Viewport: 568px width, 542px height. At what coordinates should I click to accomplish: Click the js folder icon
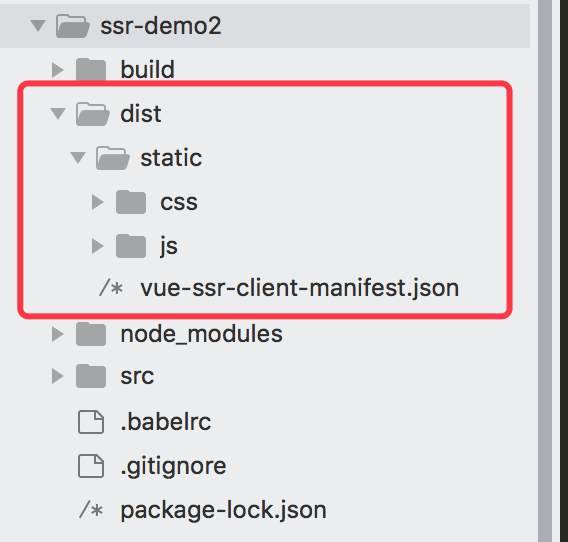click(x=131, y=246)
